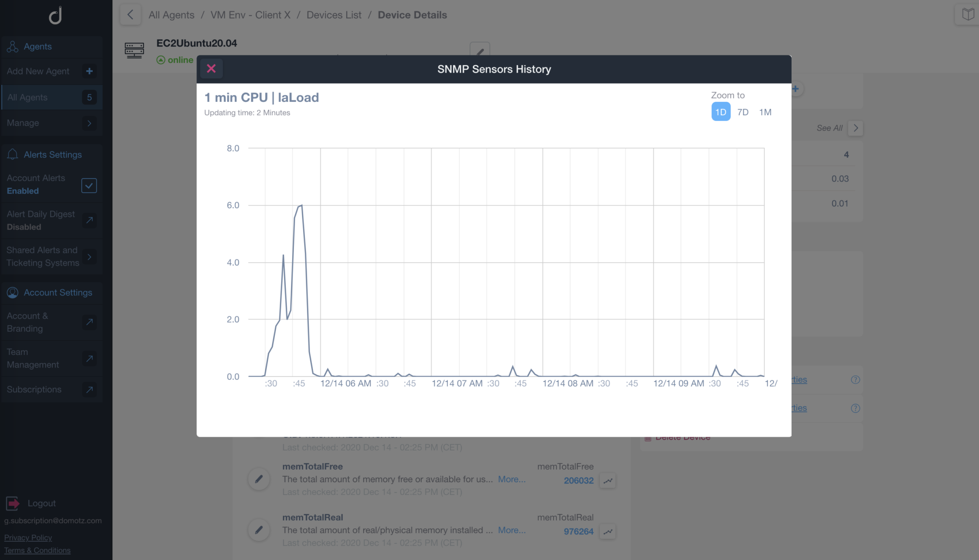Click the Add New Agent plus icon
Image resolution: width=979 pixels, height=560 pixels.
89,71
